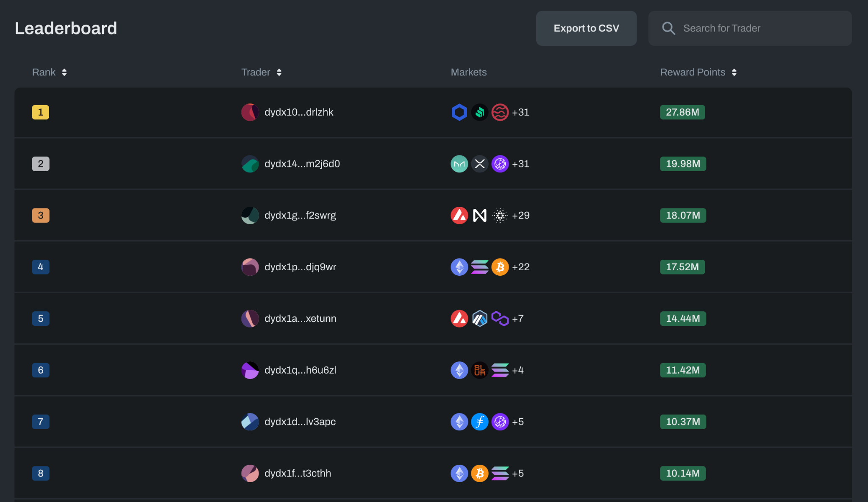The width and height of the screenshot is (868, 502).
Task: Click the Cardano icon beside dydx1g...f2swrg
Action: 500,215
